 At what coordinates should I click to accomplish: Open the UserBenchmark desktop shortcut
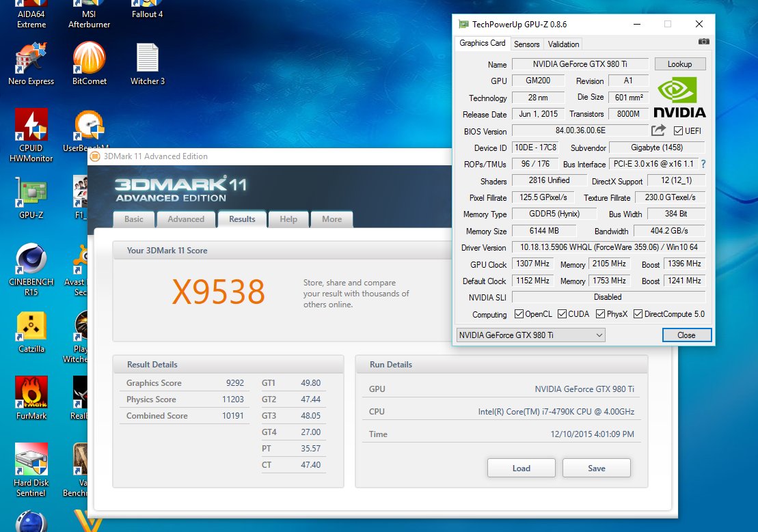point(87,130)
